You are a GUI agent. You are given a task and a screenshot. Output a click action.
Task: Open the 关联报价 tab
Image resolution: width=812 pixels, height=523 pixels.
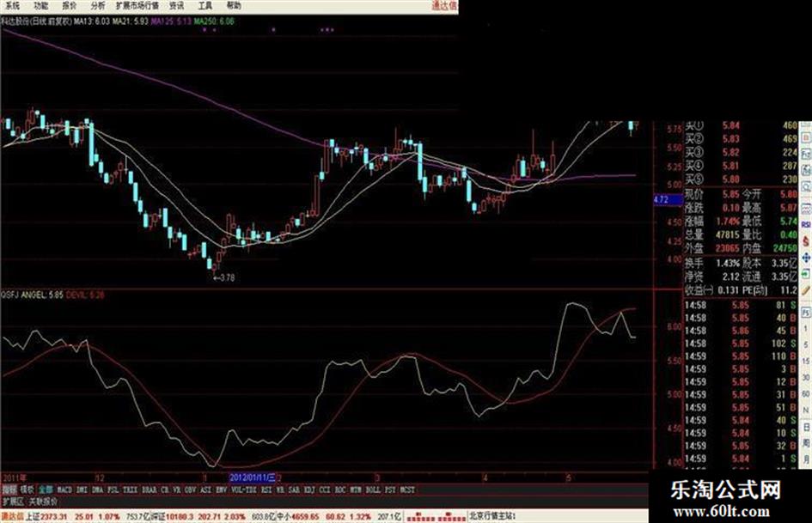click(x=43, y=502)
